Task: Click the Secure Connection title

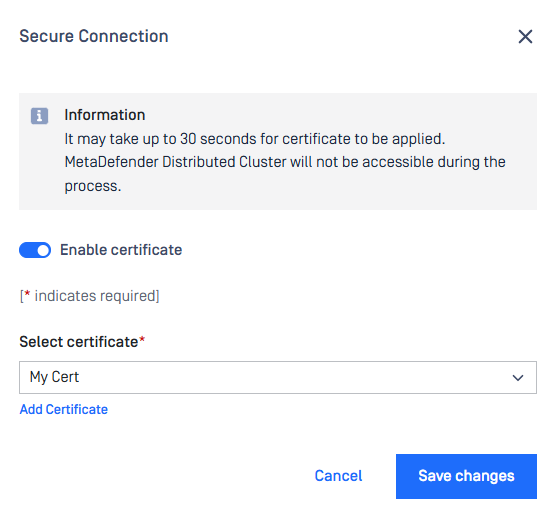Action: (x=94, y=36)
